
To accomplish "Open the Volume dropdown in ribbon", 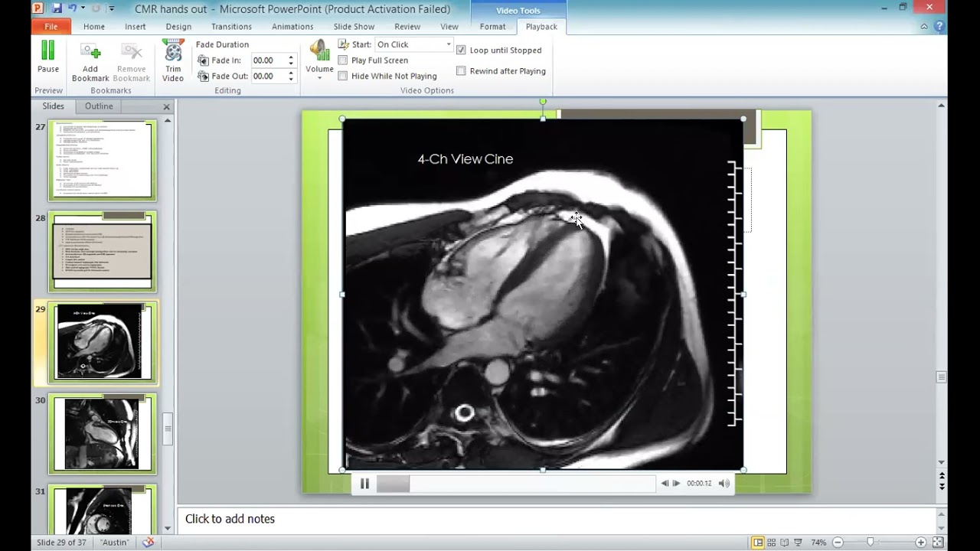I will (319, 60).
